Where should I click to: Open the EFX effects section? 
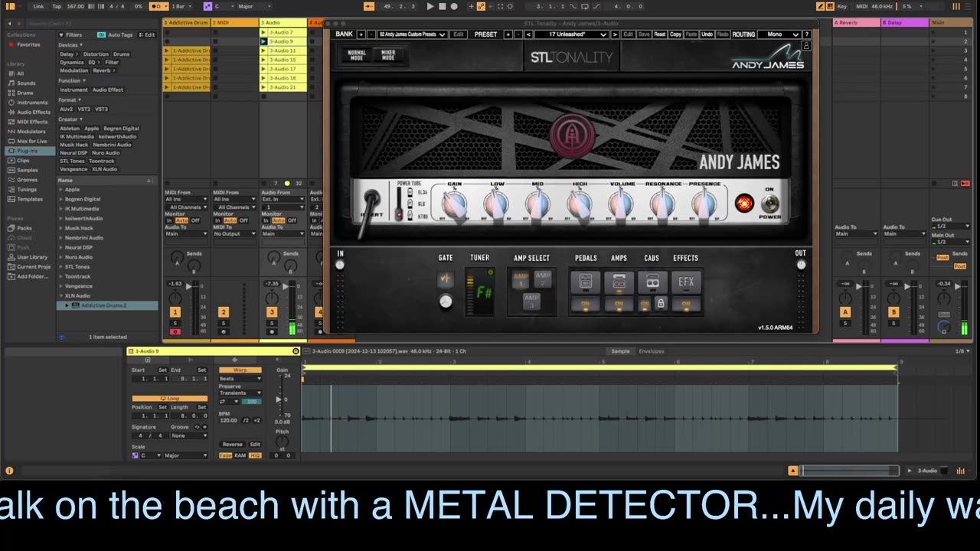click(686, 282)
